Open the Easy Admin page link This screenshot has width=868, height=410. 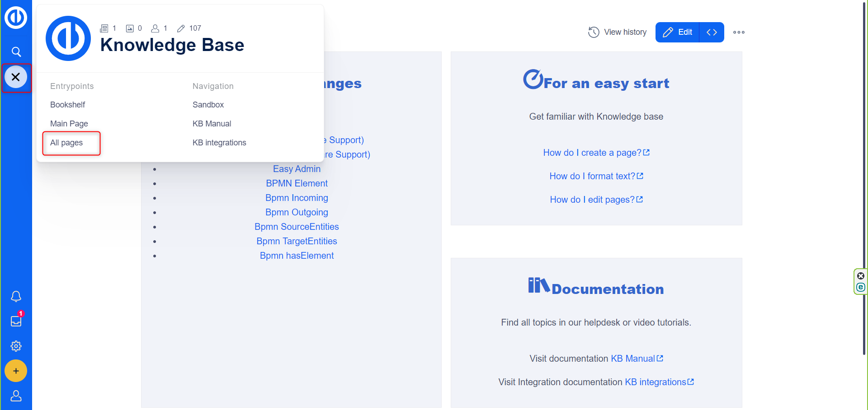[297, 169]
